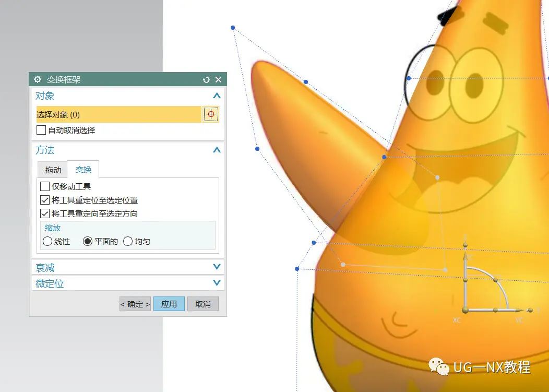Click the 选择对象 (0) selection field
This screenshot has height=392, width=549.
[118, 114]
